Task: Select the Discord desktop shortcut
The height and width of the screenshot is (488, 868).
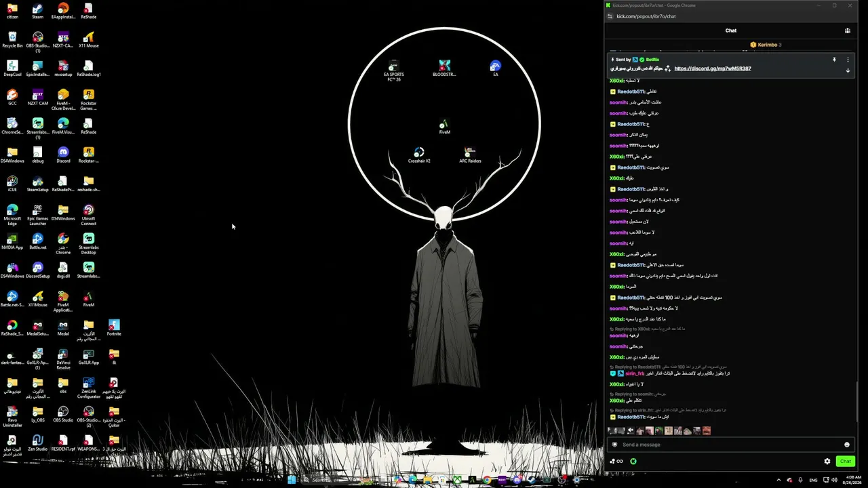Action: pyautogui.click(x=63, y=155)
